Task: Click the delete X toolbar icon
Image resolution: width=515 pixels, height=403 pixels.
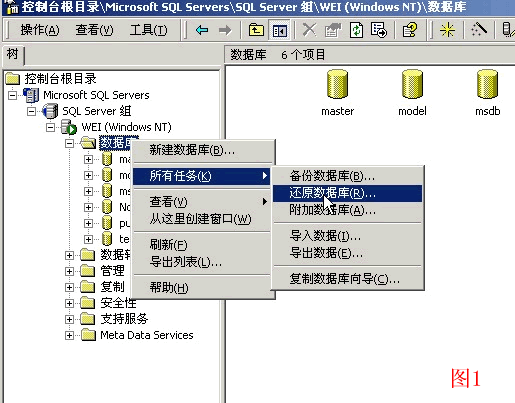Action: coord(309,30)
